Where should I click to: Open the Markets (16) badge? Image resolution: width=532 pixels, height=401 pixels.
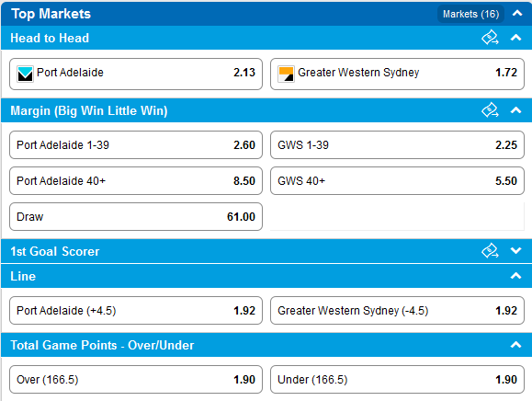(470, 14)
